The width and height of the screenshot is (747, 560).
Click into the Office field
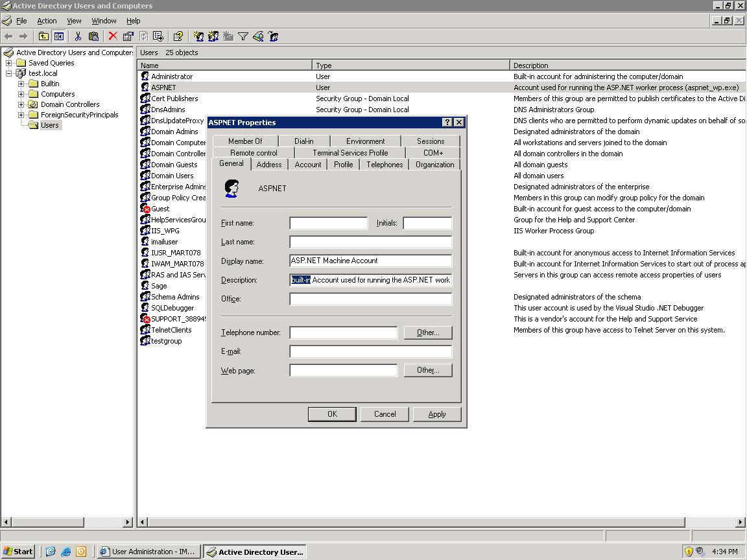(371, 299)
